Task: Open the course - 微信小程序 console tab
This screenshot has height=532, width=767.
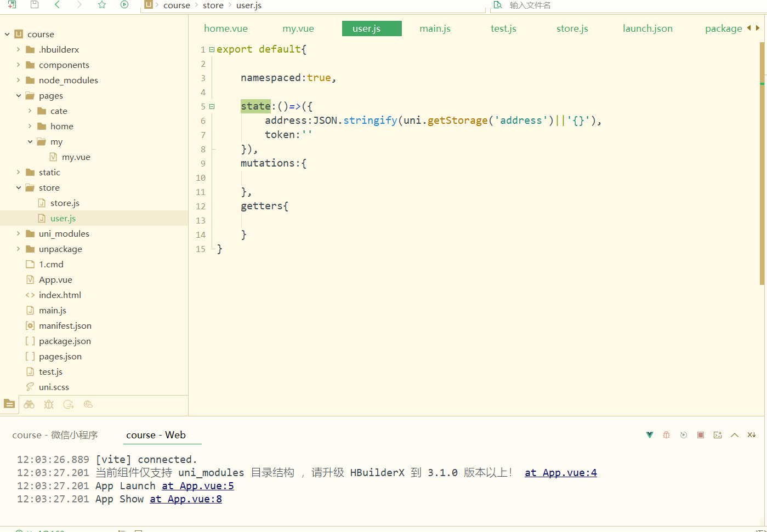Action: pos(55,435)
